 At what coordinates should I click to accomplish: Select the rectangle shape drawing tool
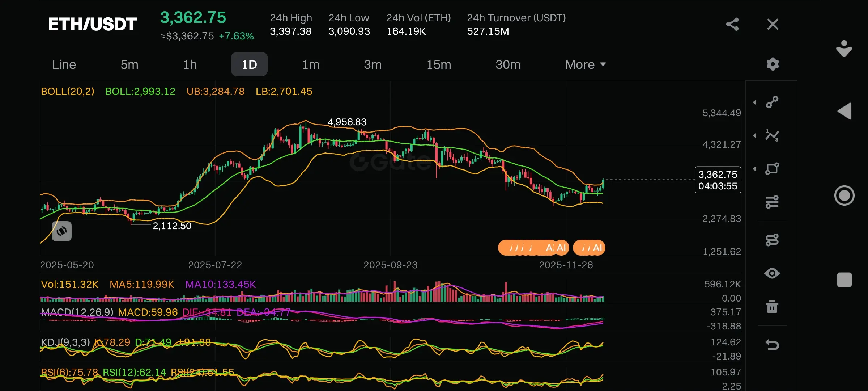coord(772,169)
